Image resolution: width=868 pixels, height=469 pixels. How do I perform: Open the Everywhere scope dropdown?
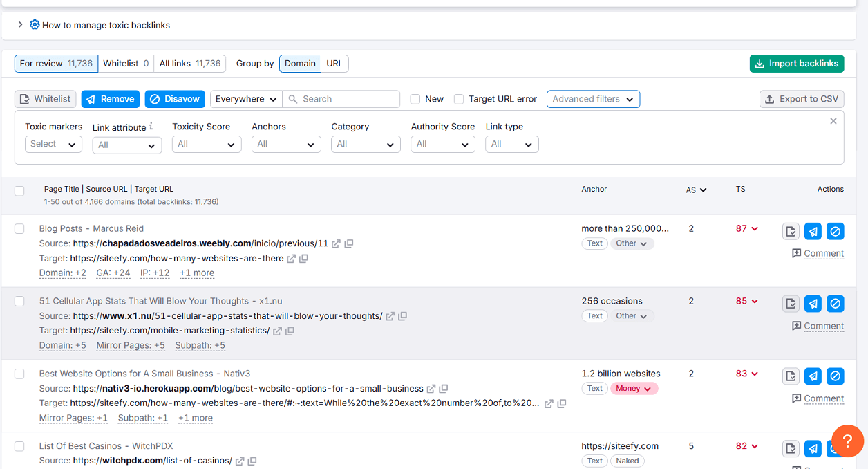(x=245, y=99)
